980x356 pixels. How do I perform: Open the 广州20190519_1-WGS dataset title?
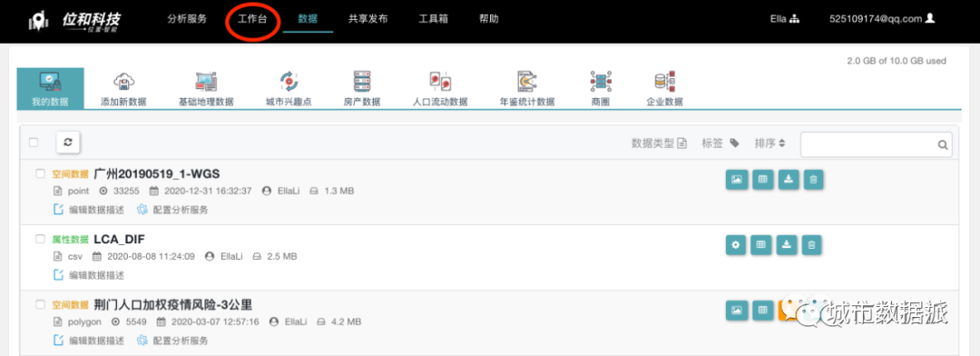click(x=157, y=173)
